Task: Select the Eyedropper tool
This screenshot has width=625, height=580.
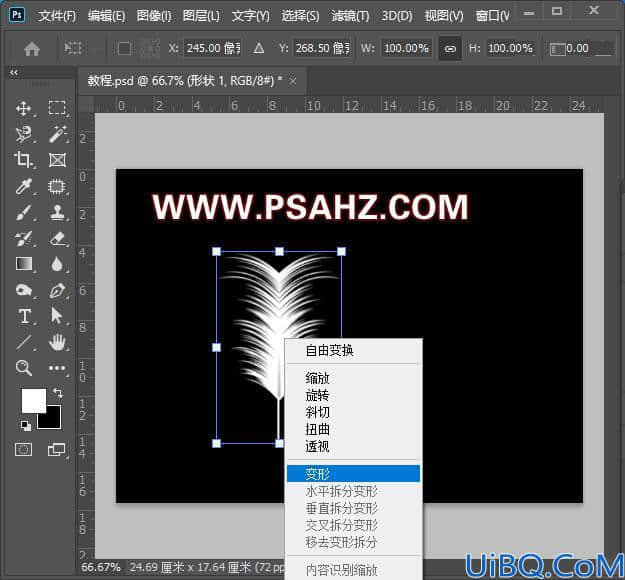Action: (x=24, y=186)
